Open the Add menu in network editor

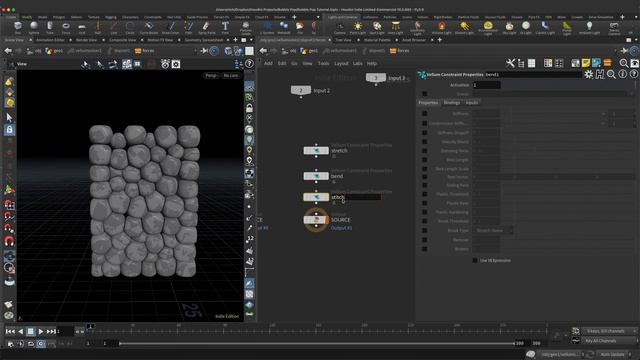(x=268, y=64)
